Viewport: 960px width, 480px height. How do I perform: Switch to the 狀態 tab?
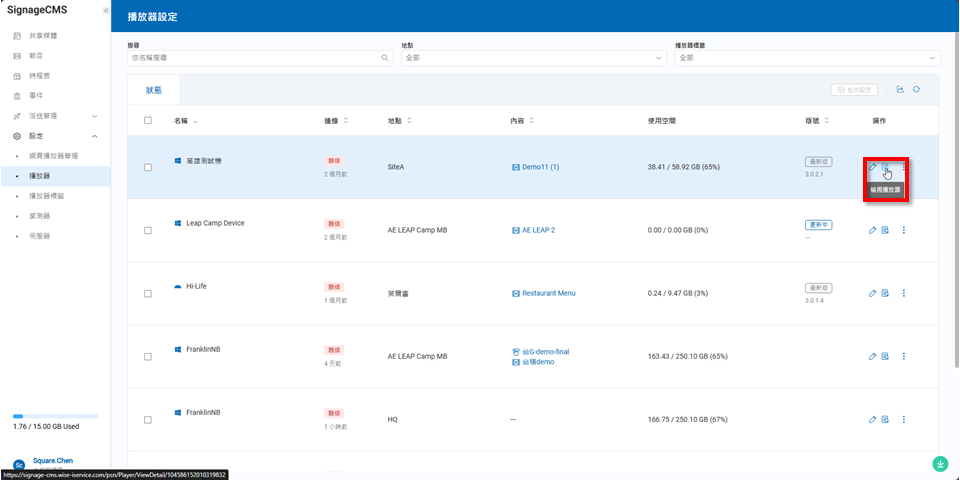[x=153, y=90]
